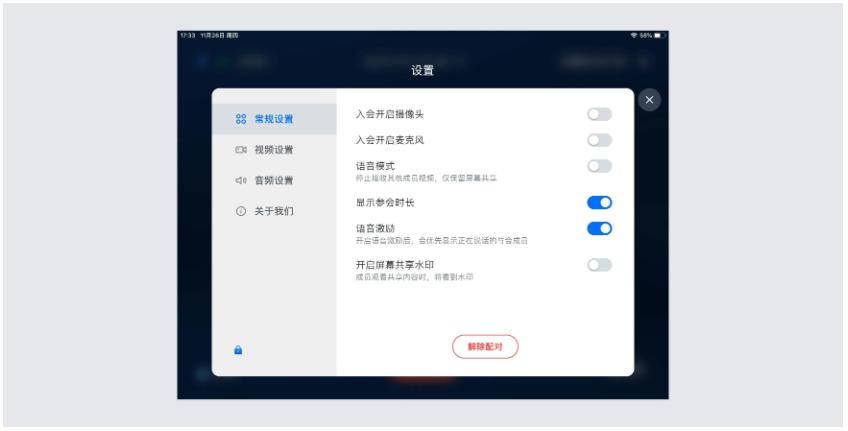Enable 入会开启麦克风 toggle
This screenshot has width=848, height=431.
599,140
